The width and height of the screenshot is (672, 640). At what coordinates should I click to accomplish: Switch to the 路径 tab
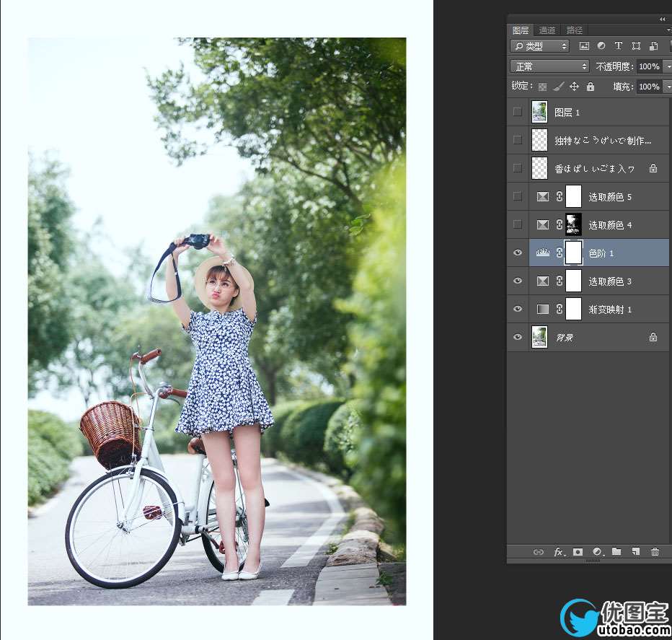pos(575,30)
